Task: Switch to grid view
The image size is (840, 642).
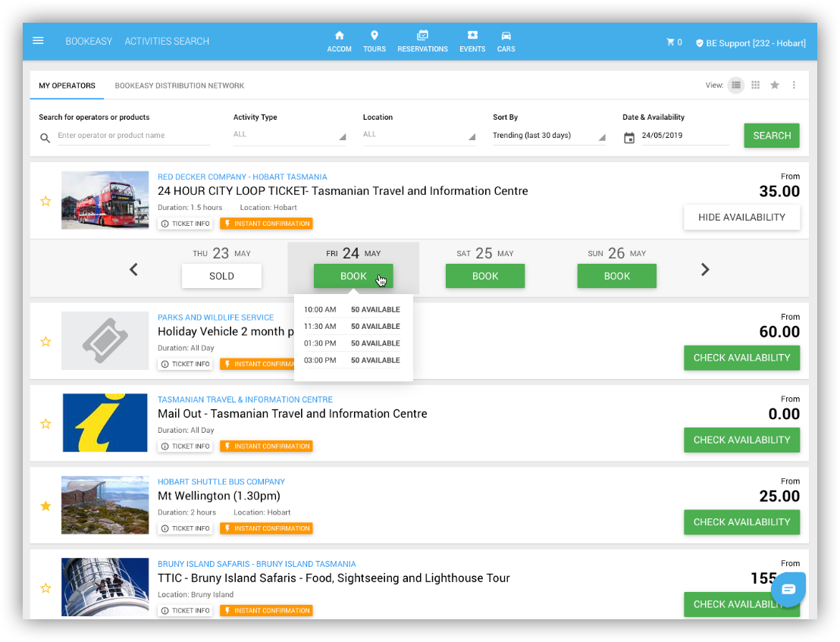Action: (x=755, y=85)
